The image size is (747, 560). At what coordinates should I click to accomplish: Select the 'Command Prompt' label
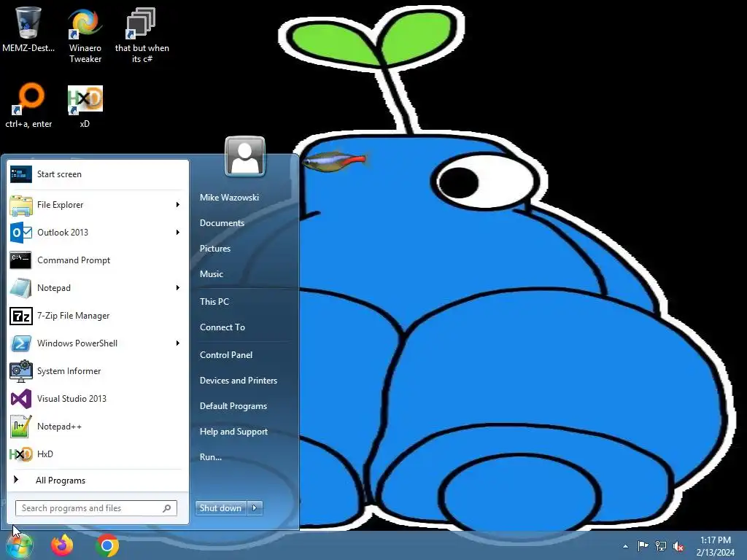[x=74, y=260]
